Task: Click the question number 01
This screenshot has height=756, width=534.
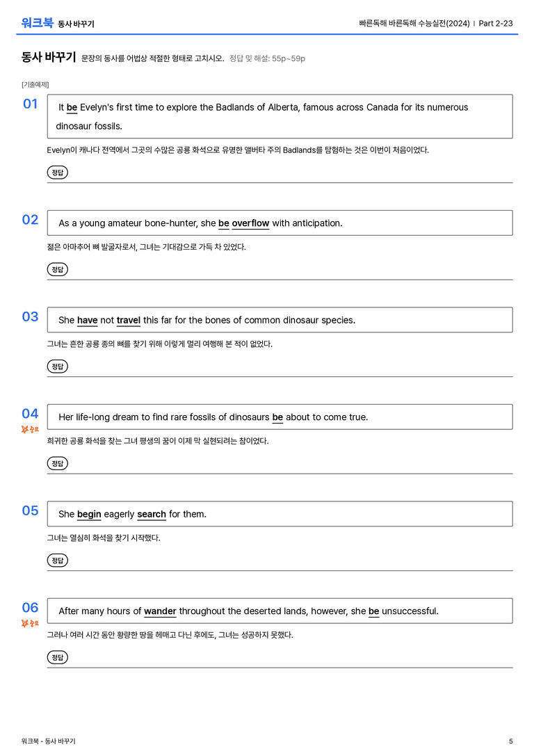Action: [31, 104]
